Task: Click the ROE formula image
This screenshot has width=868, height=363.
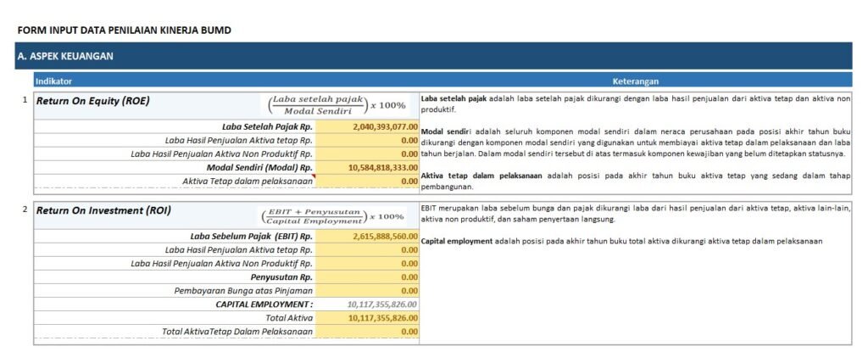Action: [337, 104]
